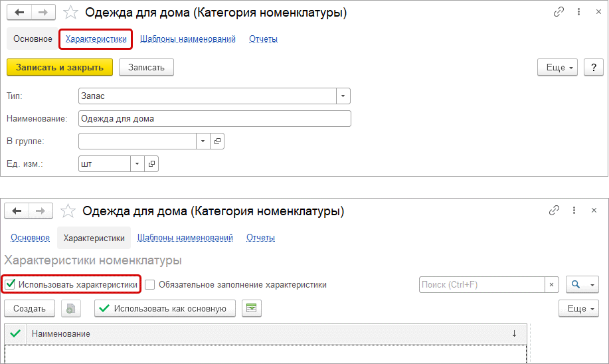
Task: Add upper window to favorites with star
Action: pos(70,13)
